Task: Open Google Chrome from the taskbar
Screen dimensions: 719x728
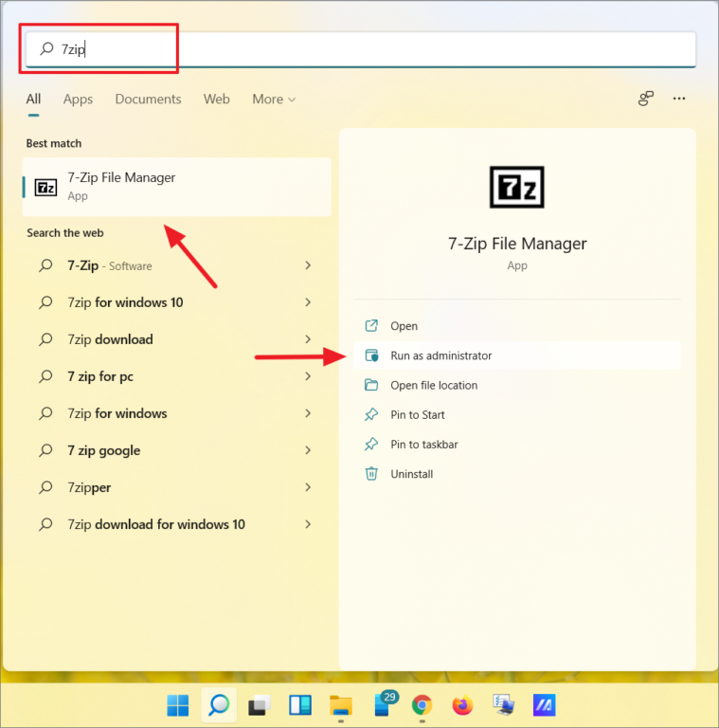Action: click(x=422, y=705)
